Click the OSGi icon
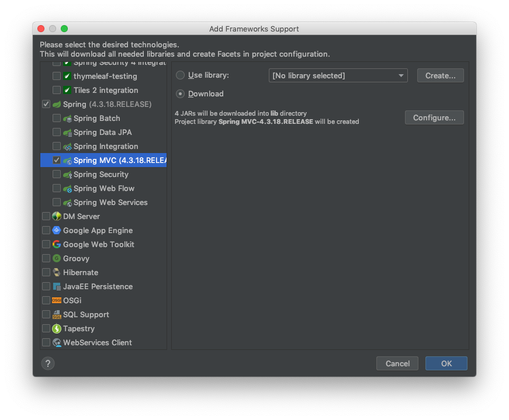 pos(57,301)
